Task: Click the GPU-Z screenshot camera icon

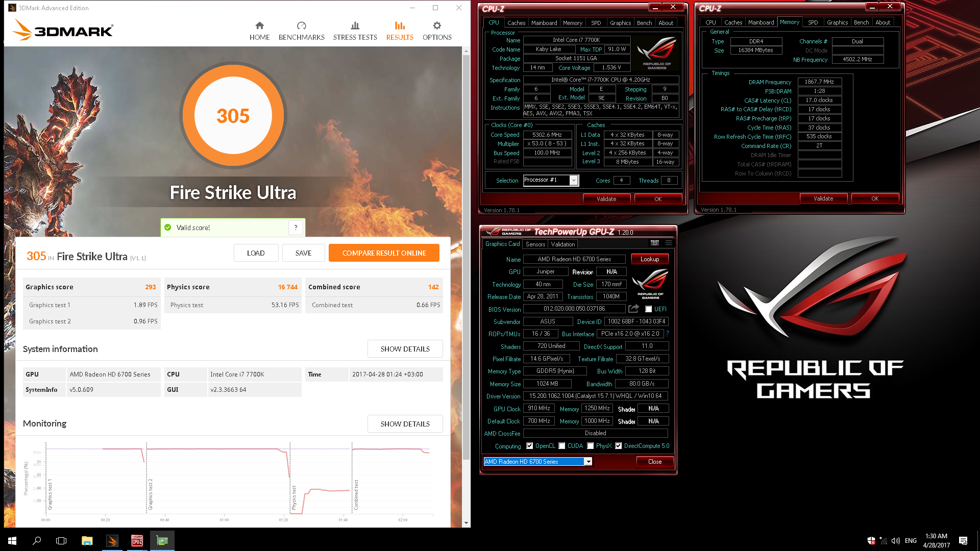Action: (x=654, y=243)
